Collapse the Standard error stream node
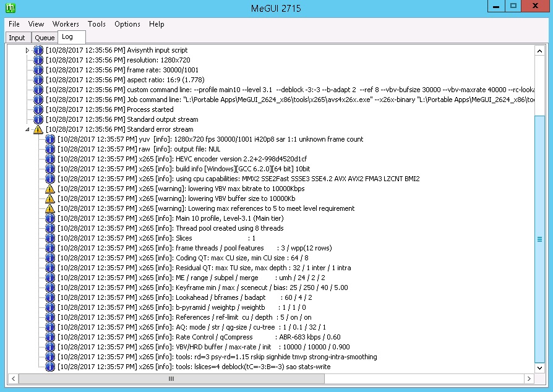553x392 pixels. click(x=27, y=129)
